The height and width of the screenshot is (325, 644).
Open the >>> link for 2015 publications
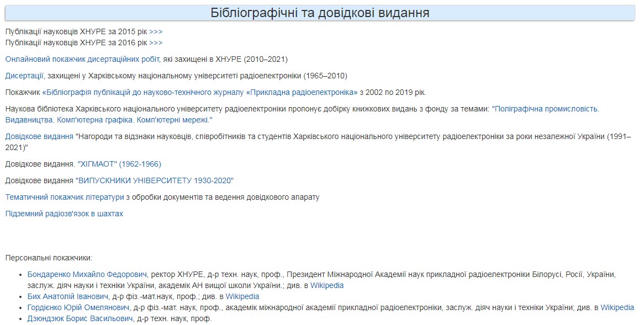156,31
